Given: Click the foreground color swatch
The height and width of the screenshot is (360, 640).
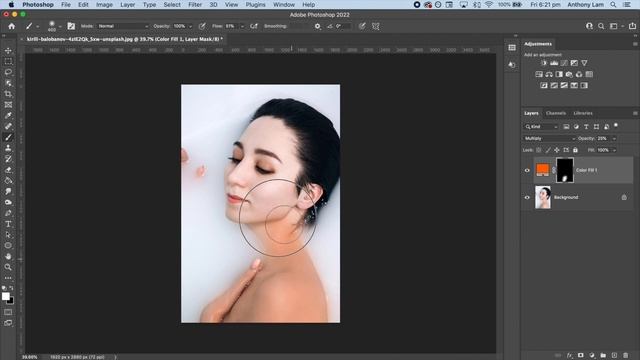Looking at the screenshot, I should pos(6,297).
